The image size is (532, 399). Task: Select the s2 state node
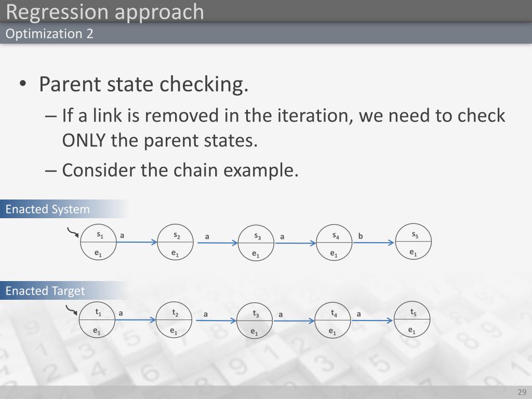tap(176, 242)
